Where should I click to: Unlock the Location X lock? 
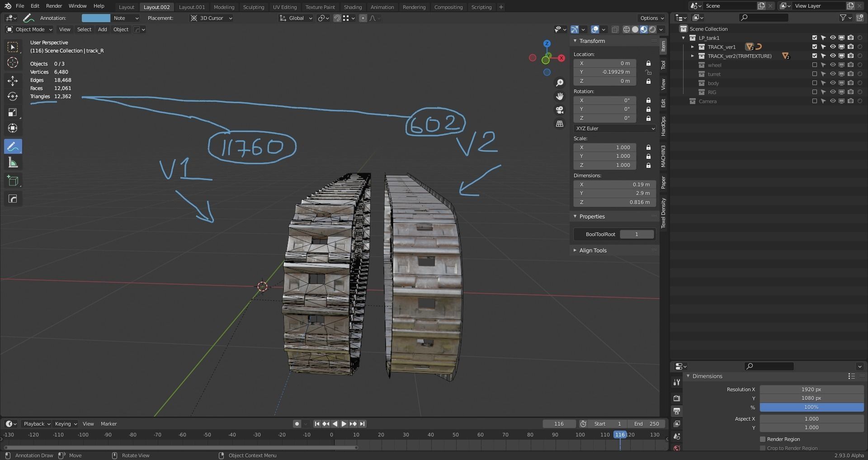648,63
